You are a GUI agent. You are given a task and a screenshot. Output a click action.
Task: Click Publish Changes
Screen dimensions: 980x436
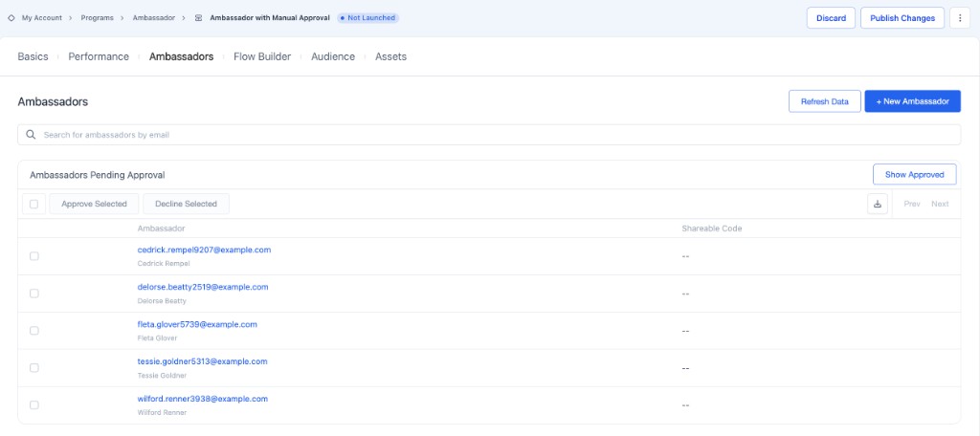902,18
